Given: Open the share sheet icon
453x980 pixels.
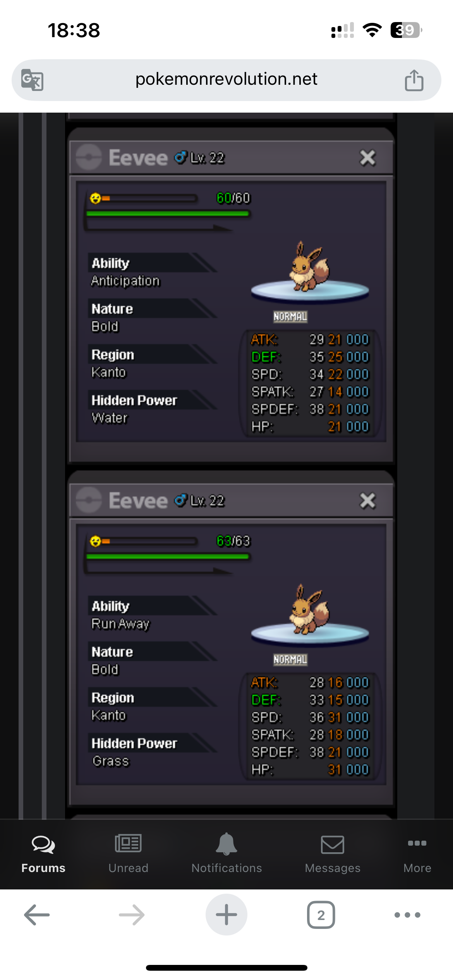Looking at the screenshot, I should pyautogui.click(x=414, y=80).
